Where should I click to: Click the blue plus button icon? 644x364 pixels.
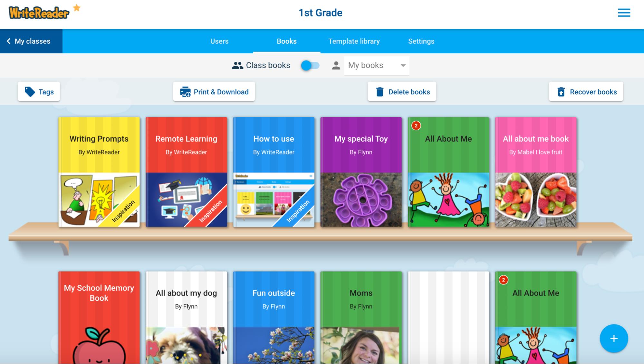(x=614, y=338)
